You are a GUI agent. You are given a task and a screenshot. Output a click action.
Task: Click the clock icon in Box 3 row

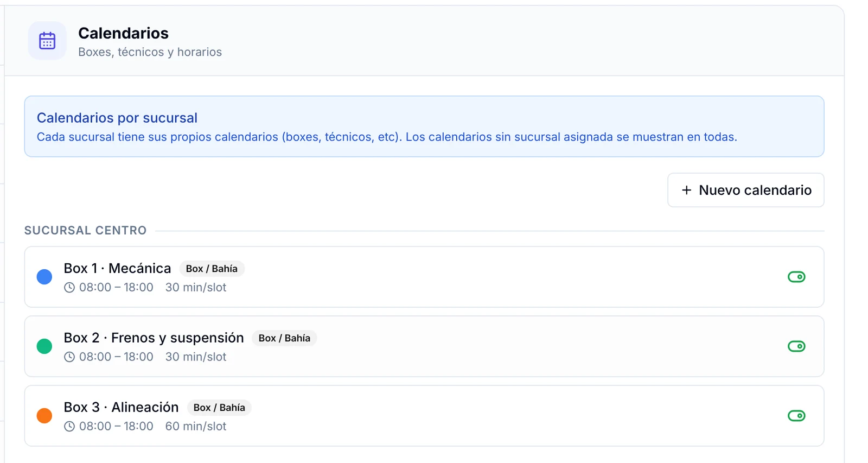pos(69,427)
